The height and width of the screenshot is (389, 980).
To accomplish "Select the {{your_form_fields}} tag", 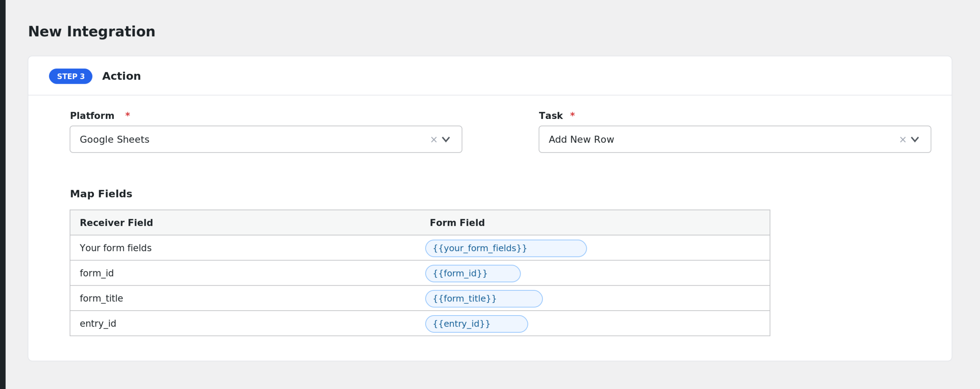I will (x=506, y=248).
